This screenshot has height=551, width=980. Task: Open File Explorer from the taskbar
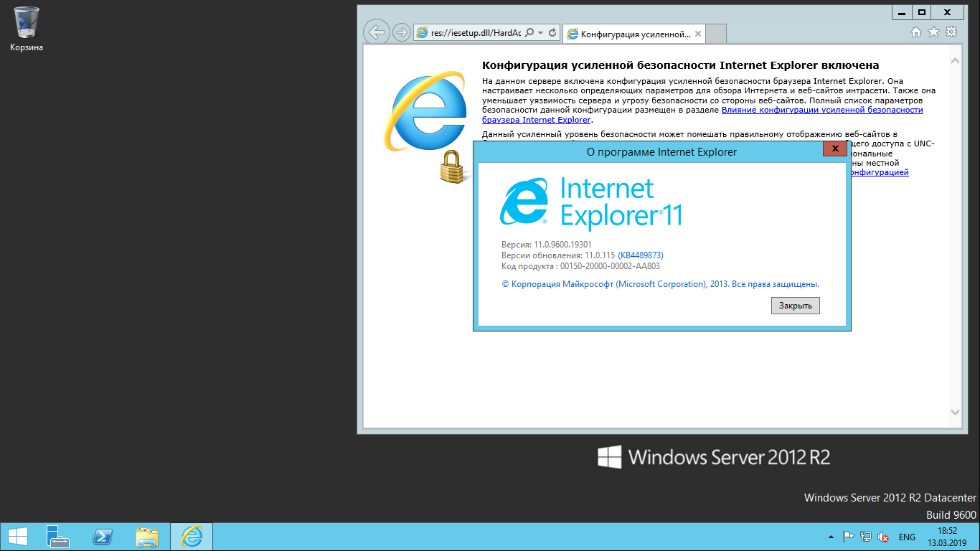[x=148, y=537]
